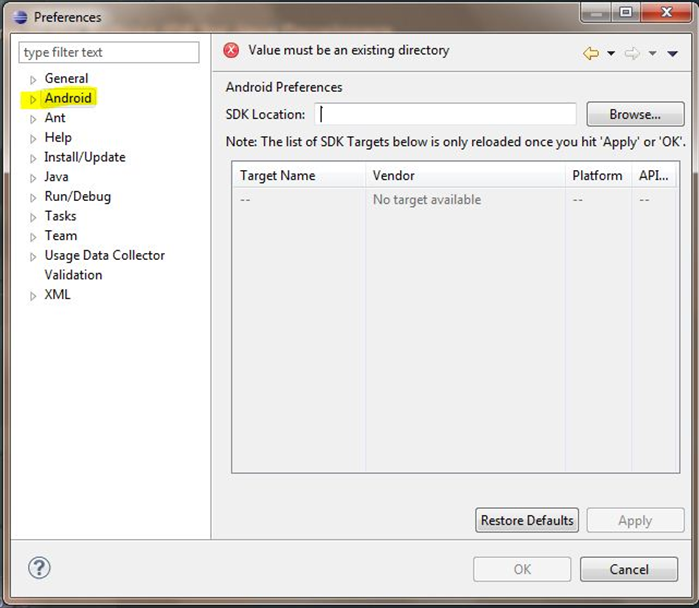Click the Vendor column header
This screenshot has width=699, height=608.
465,175
